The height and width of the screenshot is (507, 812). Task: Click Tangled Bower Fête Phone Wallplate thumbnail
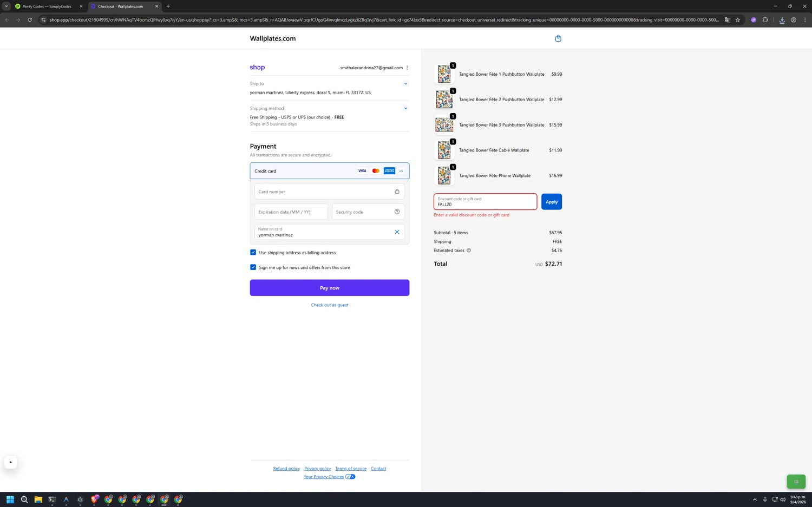coord(444,176)
